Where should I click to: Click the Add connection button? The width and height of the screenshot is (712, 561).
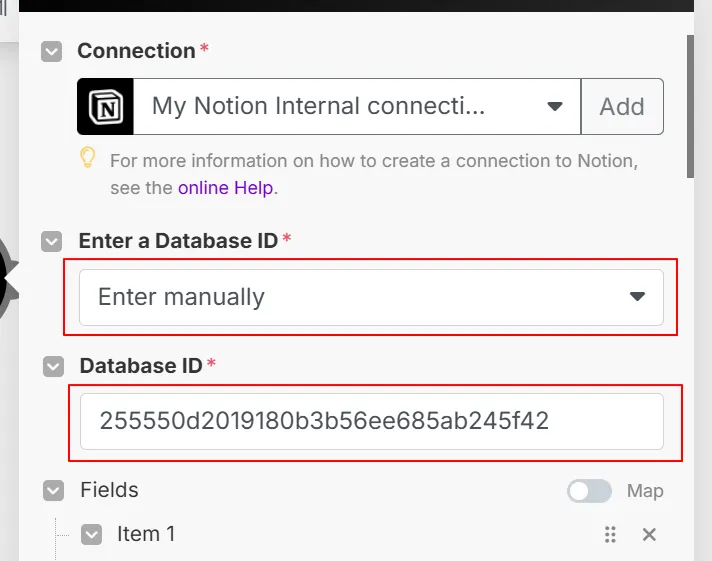point(621,107)
